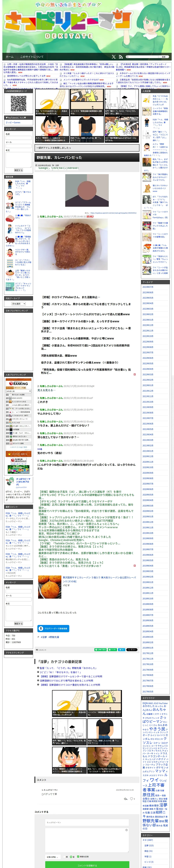This screenshot has height=868, width=174.
Task: Focus the 本文 textarea in top message form
Action: [19, 160]
